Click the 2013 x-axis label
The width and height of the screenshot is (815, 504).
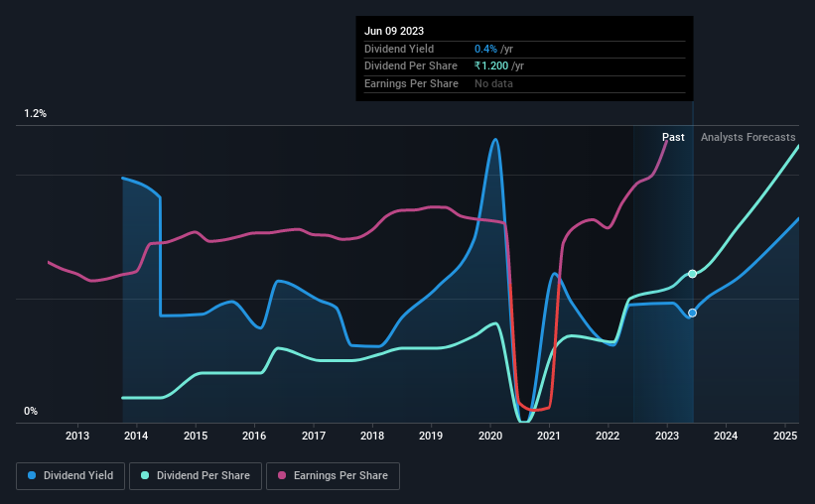(x=76, y=436)
